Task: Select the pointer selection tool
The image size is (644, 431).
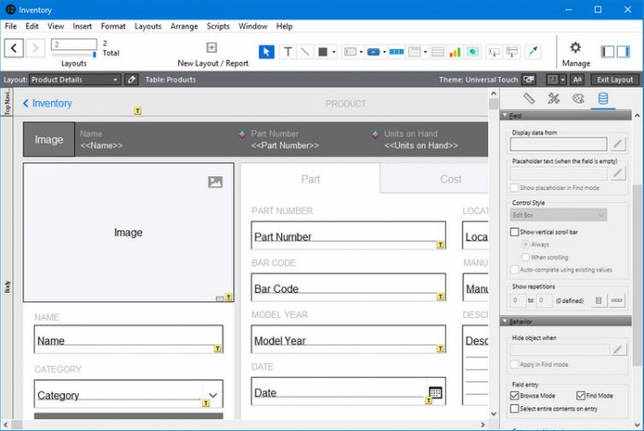Action: click(x=267, y=52)
